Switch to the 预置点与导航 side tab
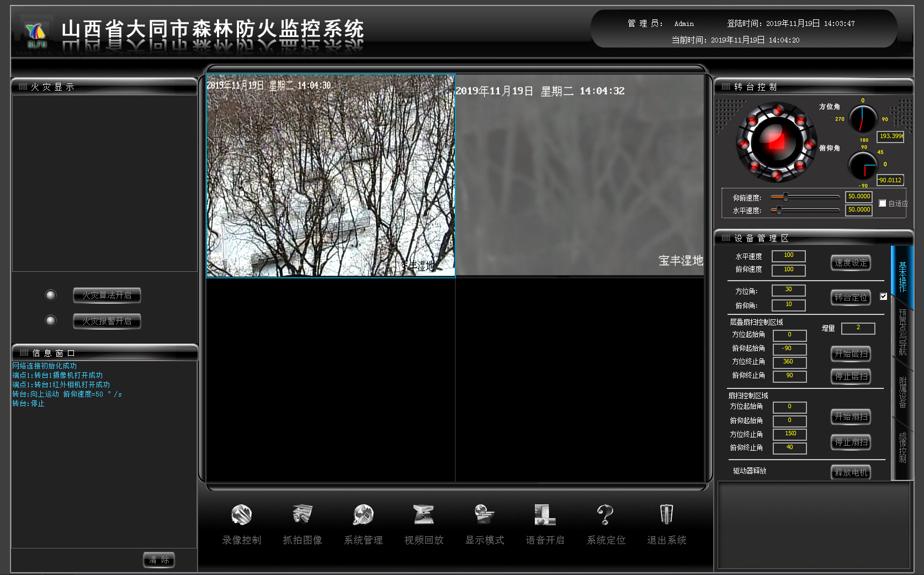The height and width of the screenshot is (575, 924). pyautogui.click(x=902, y=332)
